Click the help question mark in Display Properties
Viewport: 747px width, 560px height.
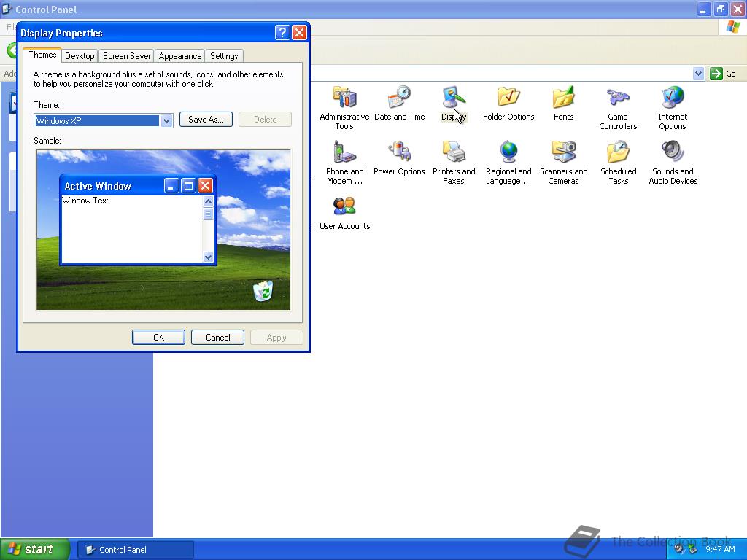[x=282, y=32]
